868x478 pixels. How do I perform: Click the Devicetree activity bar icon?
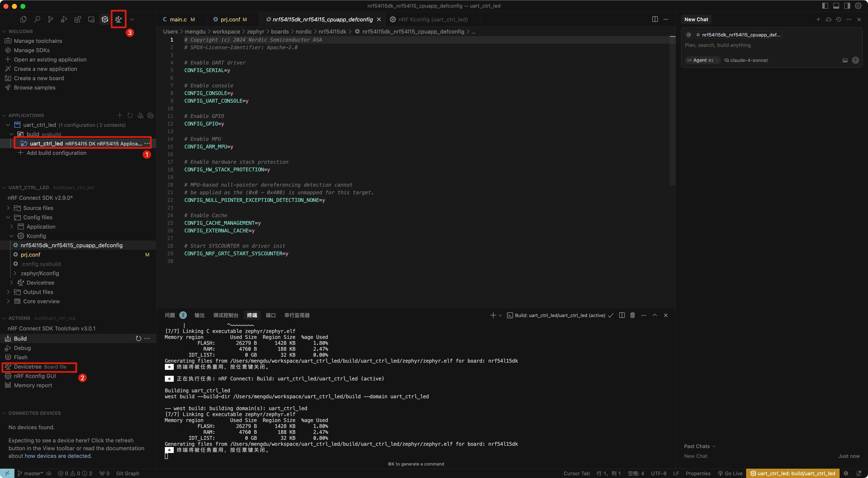118,20
